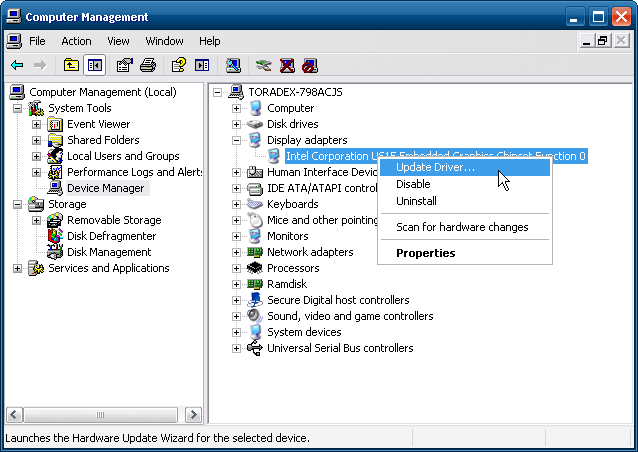Select the IDE ATA/ATAPI controllers category
This screenshot has height=452, width=638.
point(322,188)
